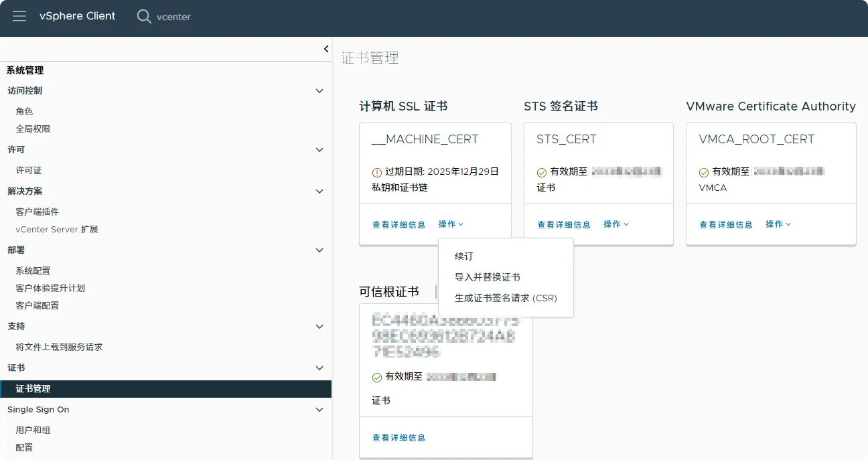Click the STS_CERT card title
Viewport: 868px width, 460px height.
(567, 139)
